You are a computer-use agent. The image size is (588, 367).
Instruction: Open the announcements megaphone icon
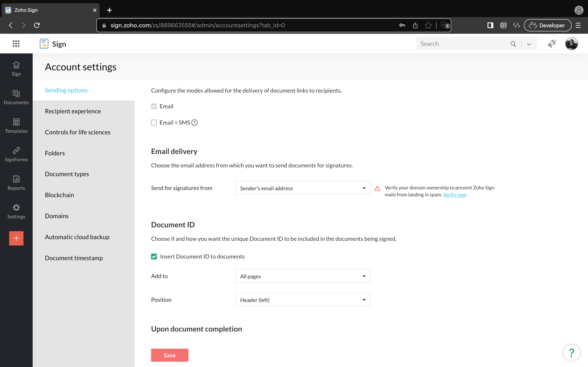(x=552, y=44)
